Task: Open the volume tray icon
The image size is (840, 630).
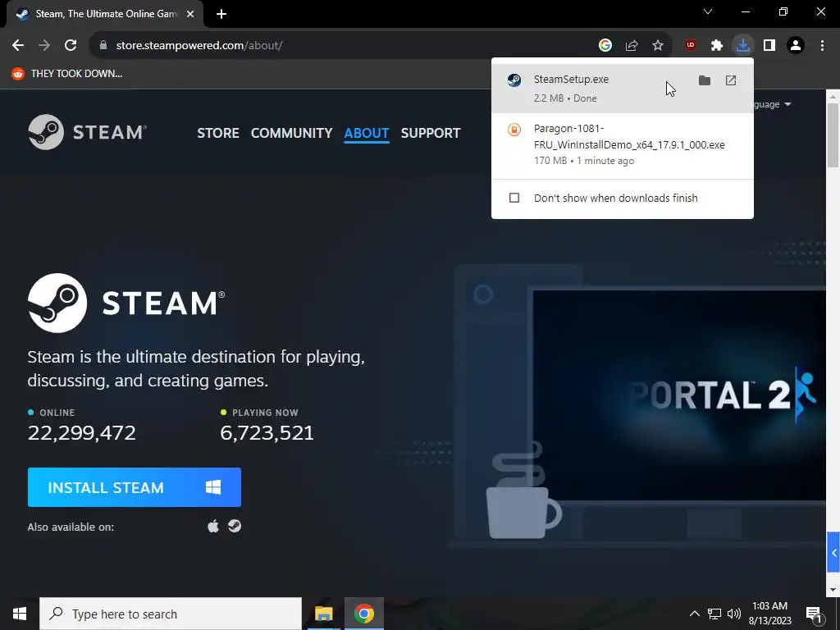Action: click(x=734, y=614)
